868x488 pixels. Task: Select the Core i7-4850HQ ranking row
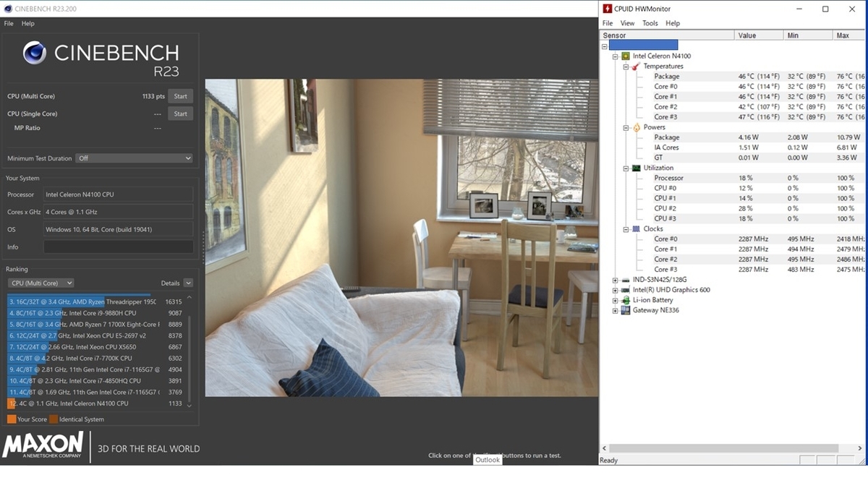tap(95, 381)
